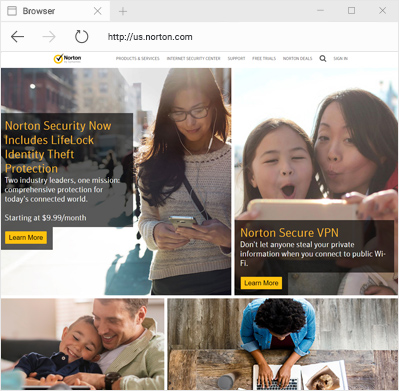Select Norton Deals in navigation
Viewport: 399px width, 391px height.
[298, 59]
